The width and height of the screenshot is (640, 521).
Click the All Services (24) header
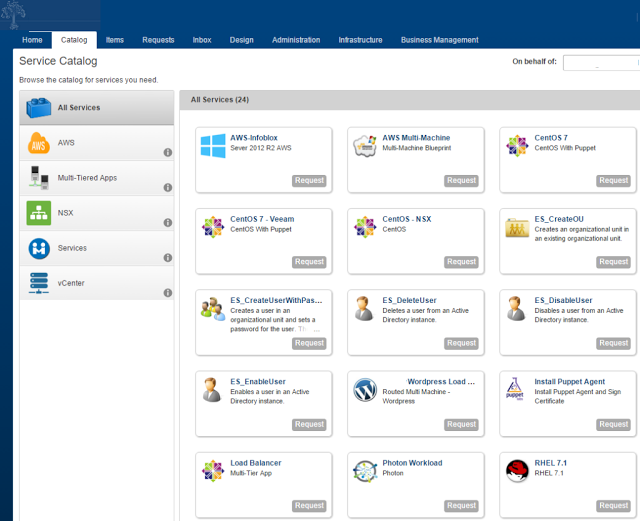(220, 100)
